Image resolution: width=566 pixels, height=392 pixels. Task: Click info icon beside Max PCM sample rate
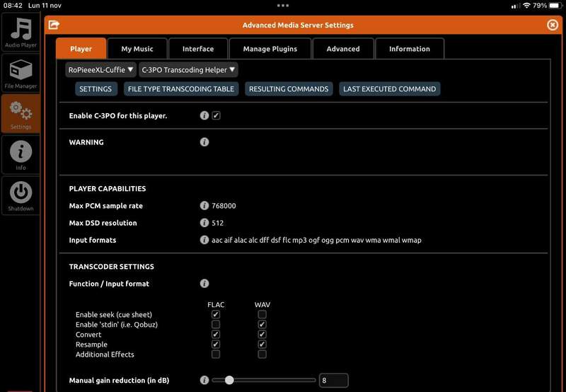coord(204,206)
